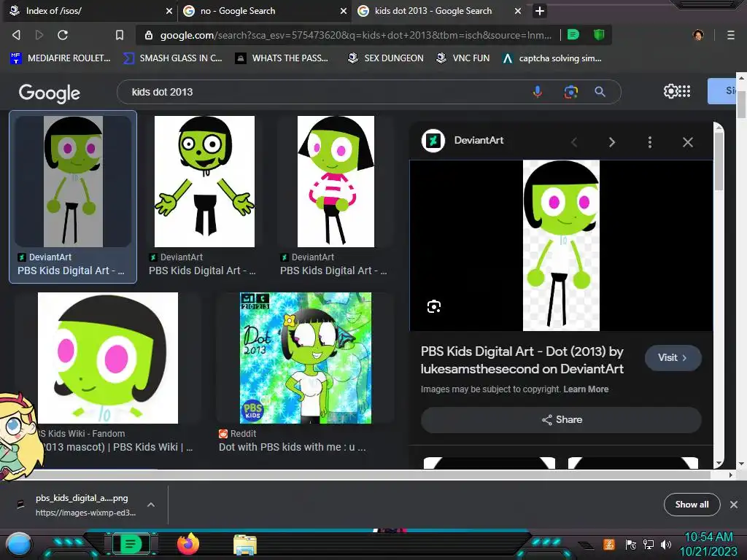Click the Visit button
The image size is (747, 560).
click(x=673, y=357)
